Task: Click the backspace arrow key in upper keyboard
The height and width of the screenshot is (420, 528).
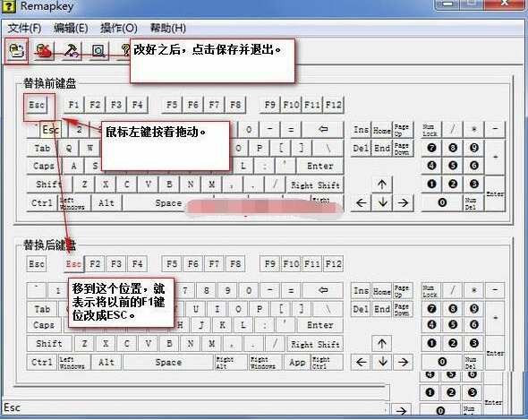Action: [323, 130]
